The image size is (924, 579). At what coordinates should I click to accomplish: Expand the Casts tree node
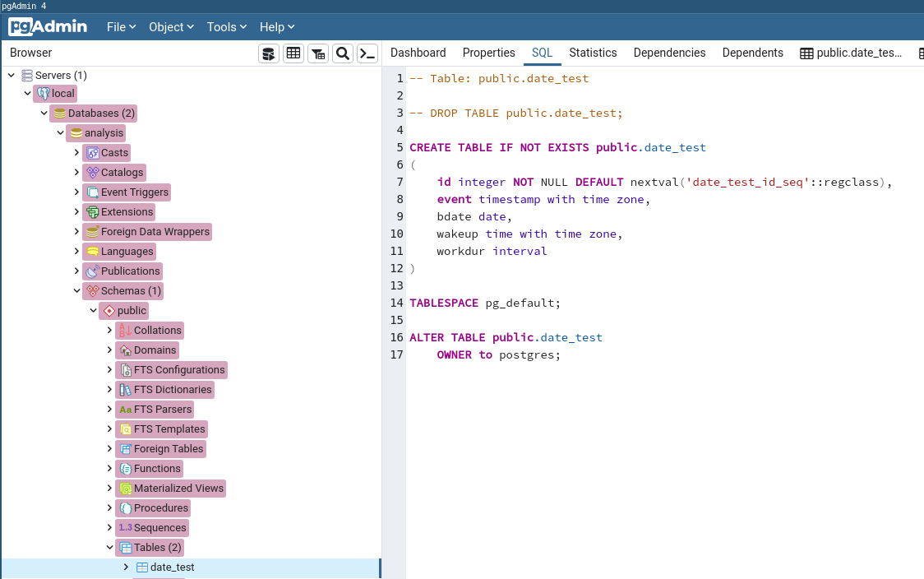click(x=76, y=153)
